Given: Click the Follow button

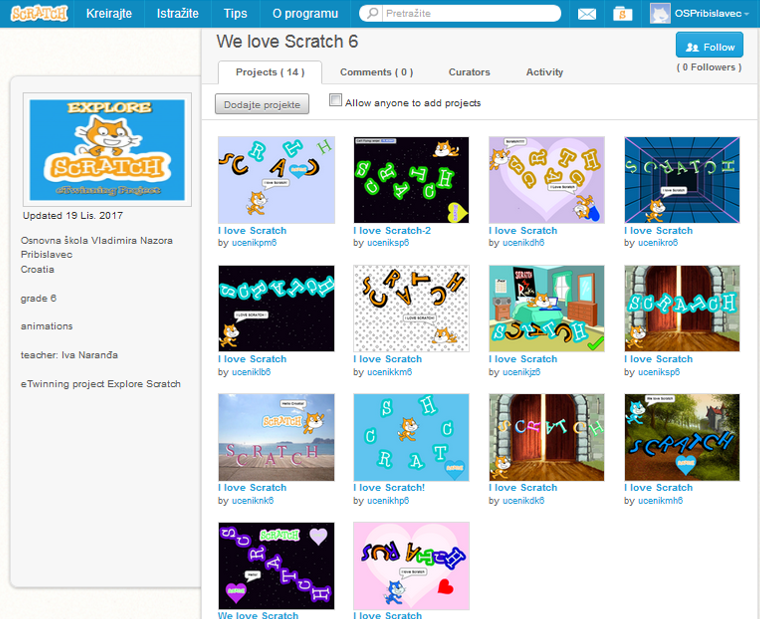Looking at the screenshot, I should (x=710, y=47).
